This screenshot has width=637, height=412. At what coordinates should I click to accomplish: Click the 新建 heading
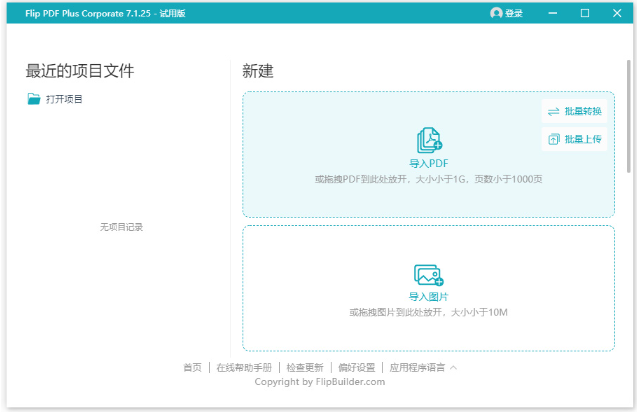258,71
